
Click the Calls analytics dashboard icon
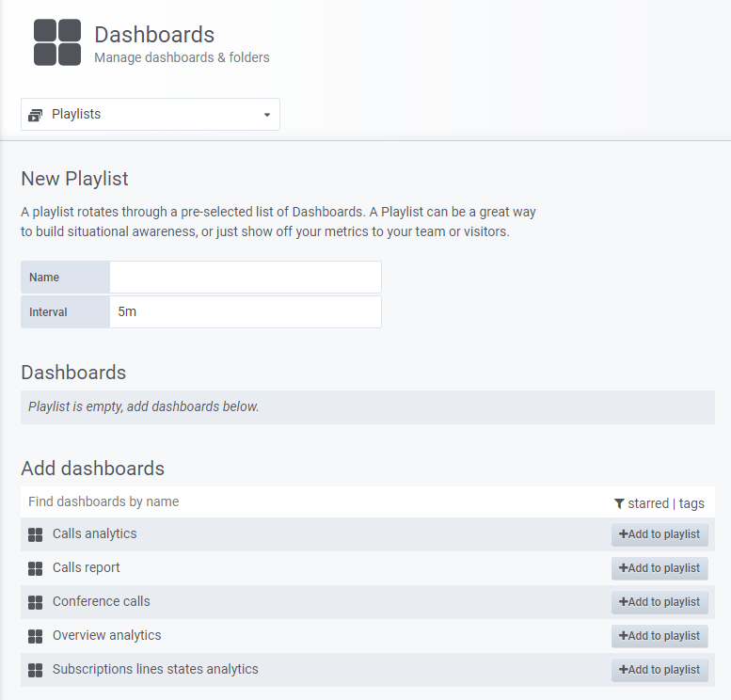pos(36,534)
